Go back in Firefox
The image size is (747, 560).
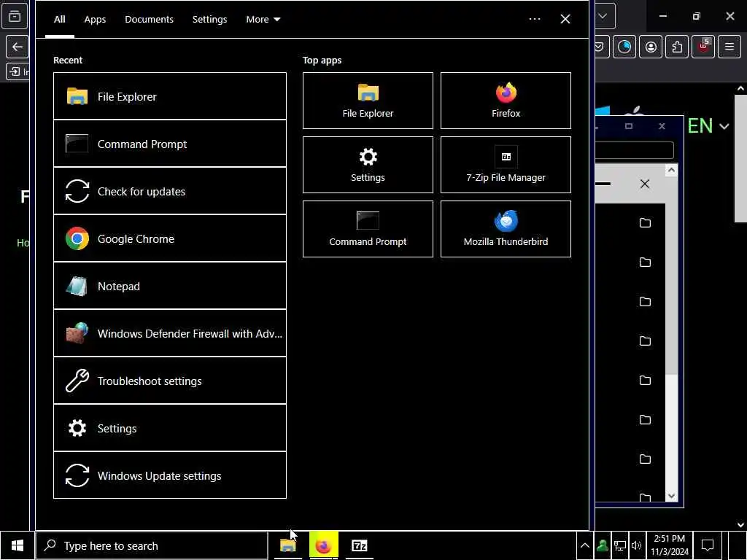[x=18, y=47]
